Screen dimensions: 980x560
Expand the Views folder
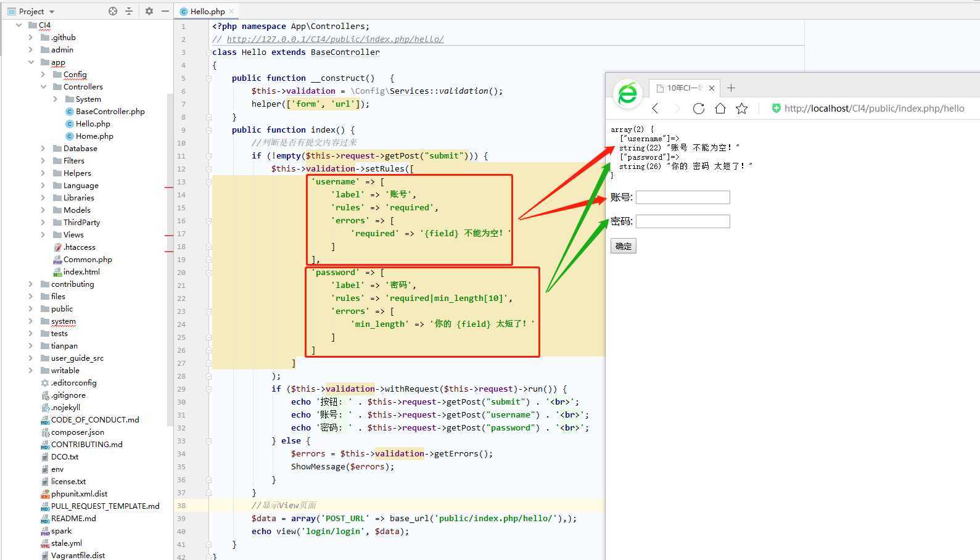click(x=43, y=235)
